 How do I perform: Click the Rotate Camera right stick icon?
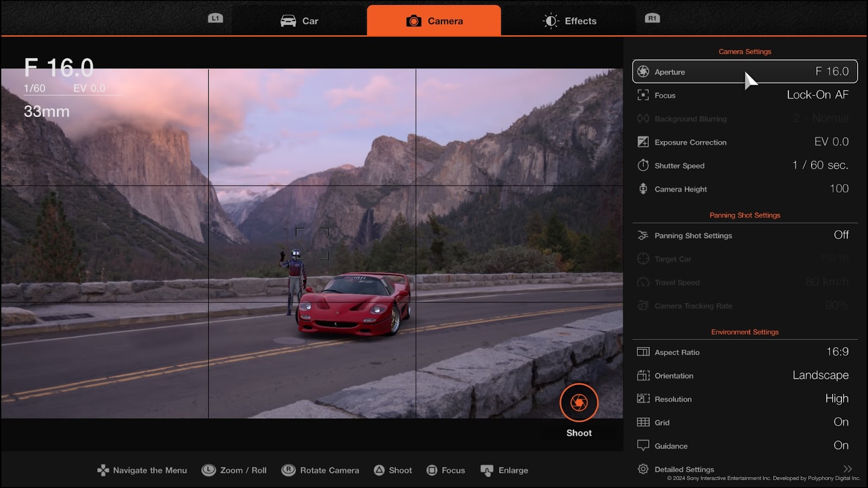pos(289,470)
